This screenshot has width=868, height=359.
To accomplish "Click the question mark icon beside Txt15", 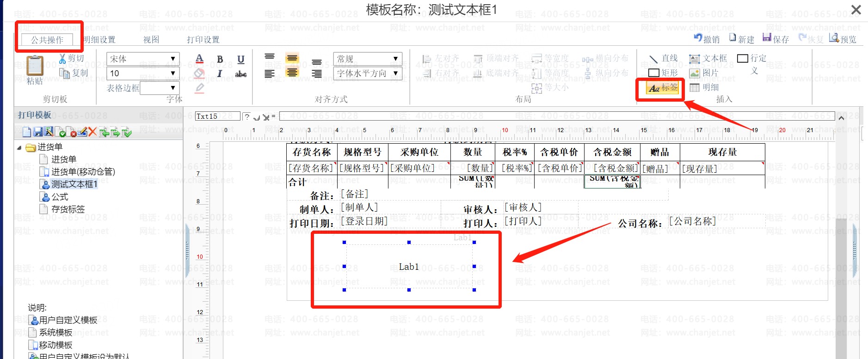I will pos(247,116).
